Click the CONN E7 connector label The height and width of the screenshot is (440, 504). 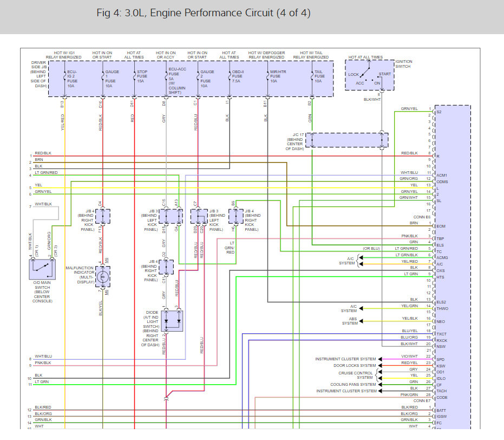coord(422,401)
